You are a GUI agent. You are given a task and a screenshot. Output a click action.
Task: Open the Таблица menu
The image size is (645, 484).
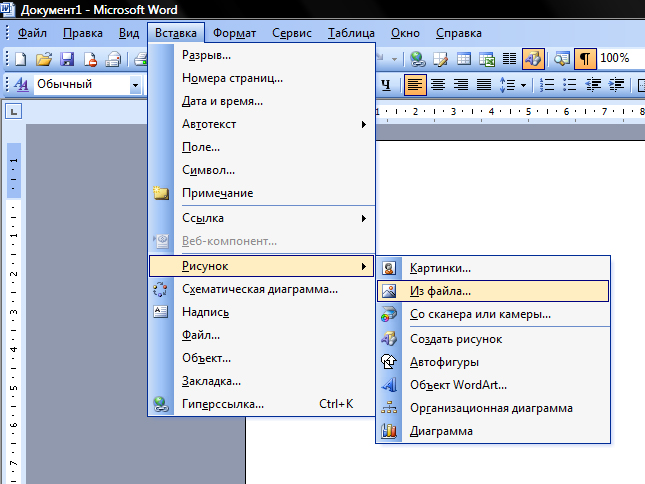pos(351,33)
